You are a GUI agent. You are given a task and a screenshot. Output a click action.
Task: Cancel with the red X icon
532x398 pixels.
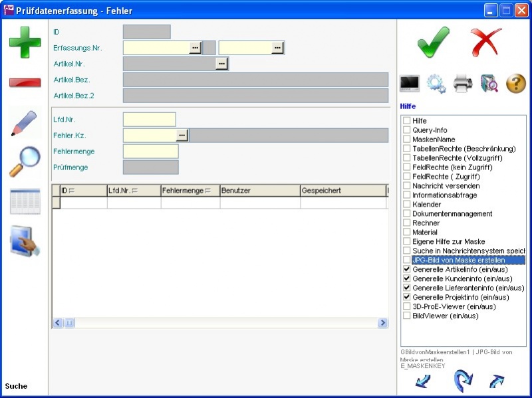point(486,43)
